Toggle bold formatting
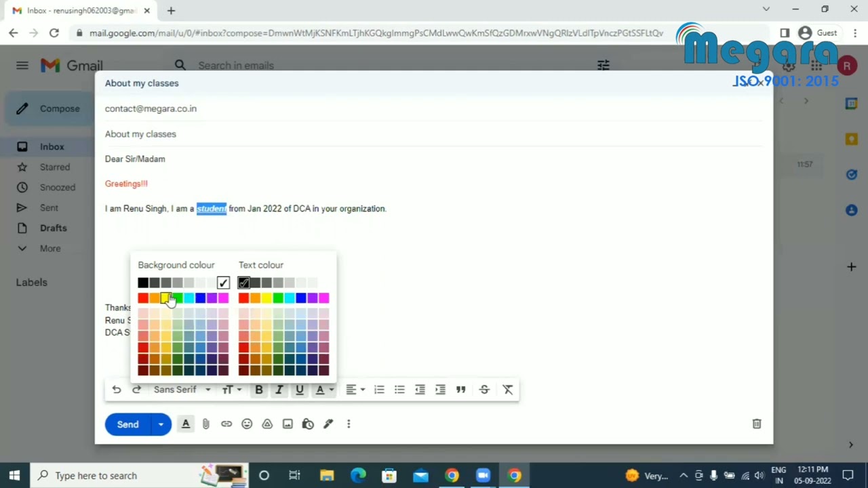Viewport: 868px width, 488px height. 258,390
